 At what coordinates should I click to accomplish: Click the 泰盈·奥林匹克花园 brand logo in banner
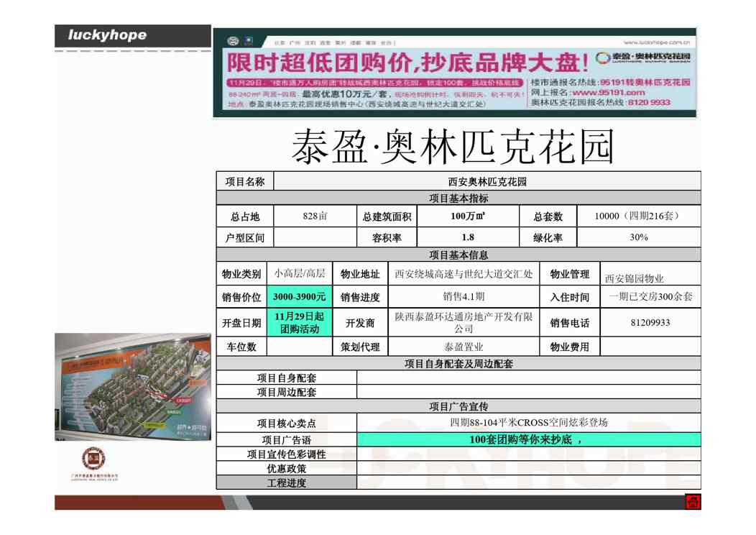pos(644,58)
